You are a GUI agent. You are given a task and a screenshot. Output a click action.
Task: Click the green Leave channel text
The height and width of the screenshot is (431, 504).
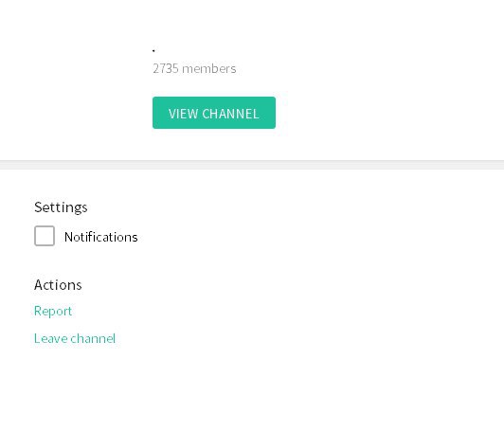tap(75, 338)
